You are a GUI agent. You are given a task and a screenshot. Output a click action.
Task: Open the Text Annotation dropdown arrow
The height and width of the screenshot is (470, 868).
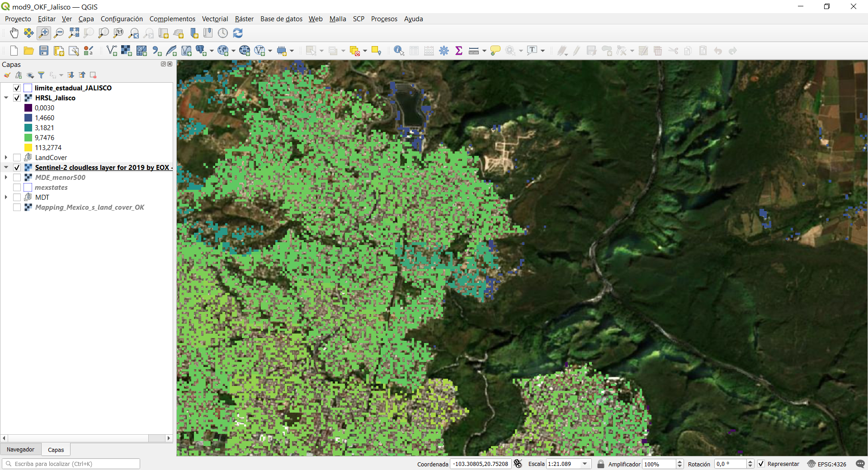click(x=543, y=51)
